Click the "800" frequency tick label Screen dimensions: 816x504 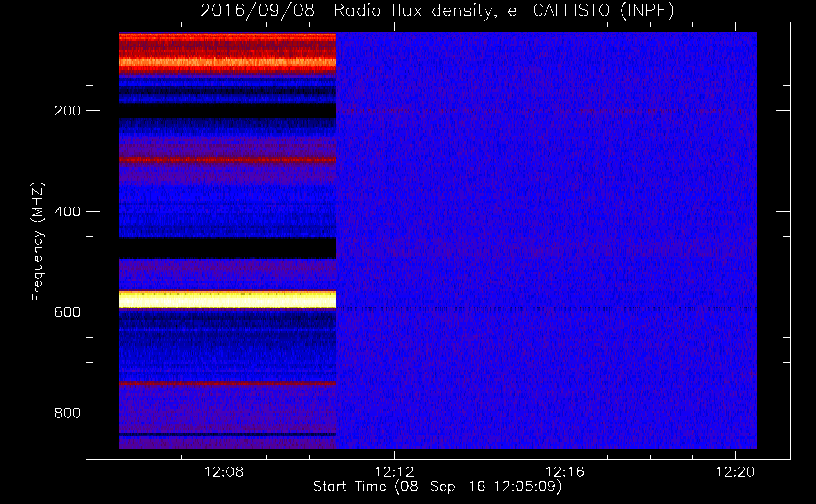click(x=68, y=413)
